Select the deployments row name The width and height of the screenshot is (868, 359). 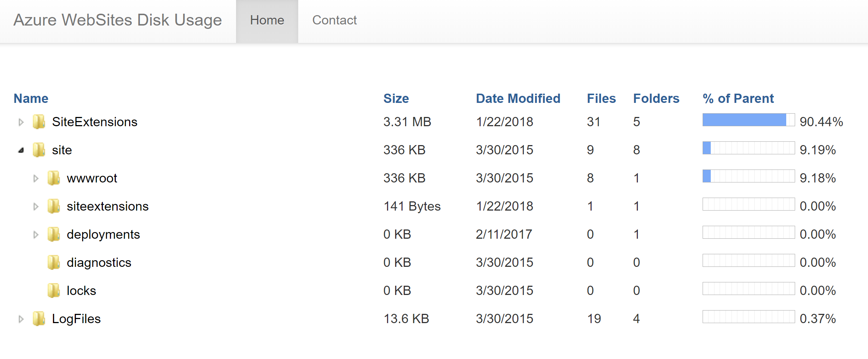point(103,234)
